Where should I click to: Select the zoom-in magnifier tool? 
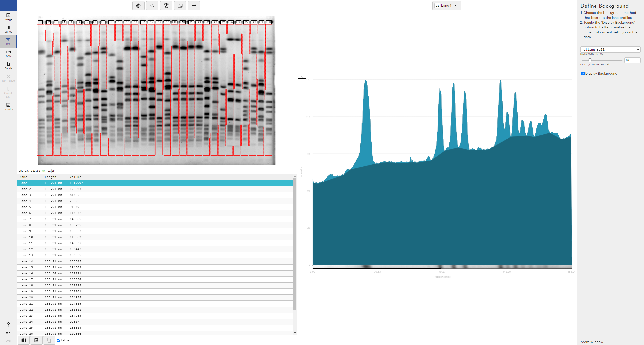(x=152, y=6)
